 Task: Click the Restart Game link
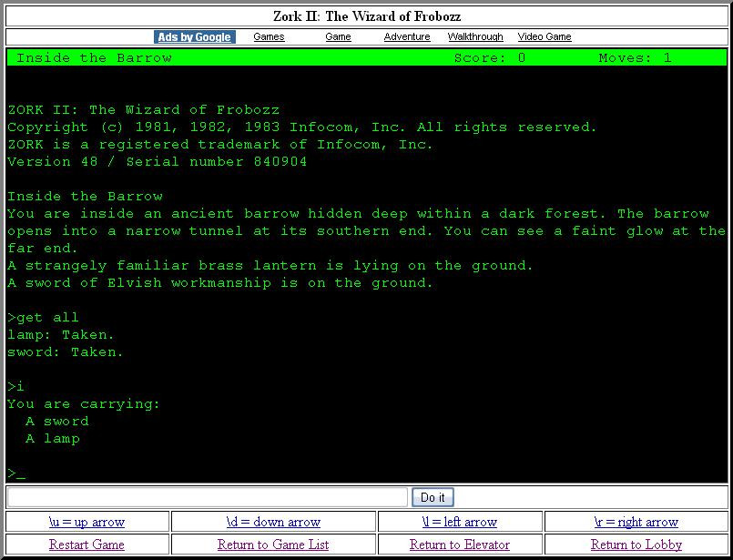(x=87, y=545)
